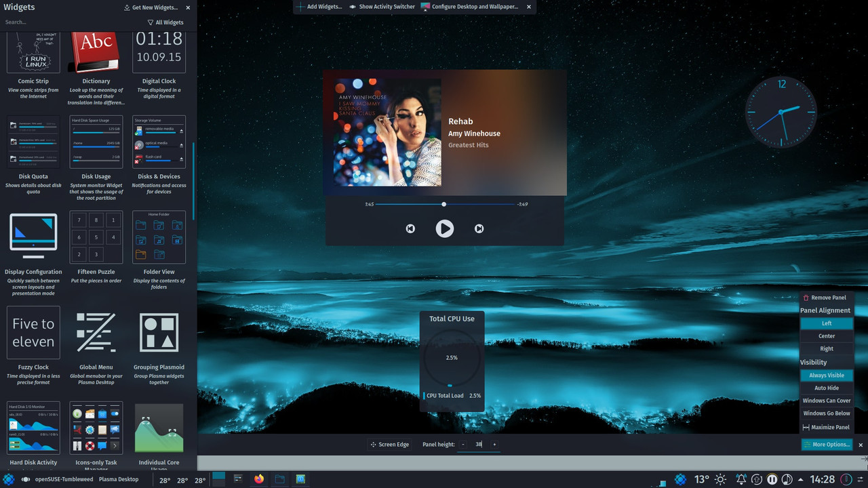Open Get New Widgets
The image size is (868, 488).
[151, 7]
